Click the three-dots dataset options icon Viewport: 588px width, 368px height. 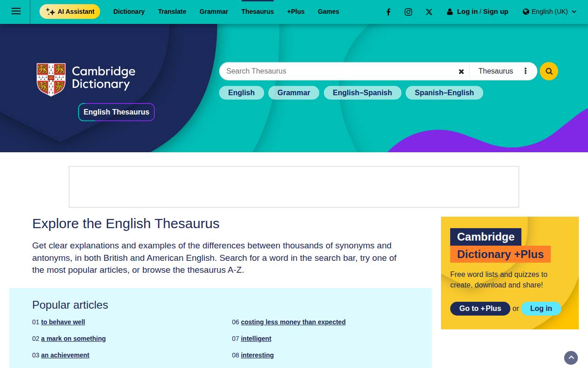pos(526,71)
